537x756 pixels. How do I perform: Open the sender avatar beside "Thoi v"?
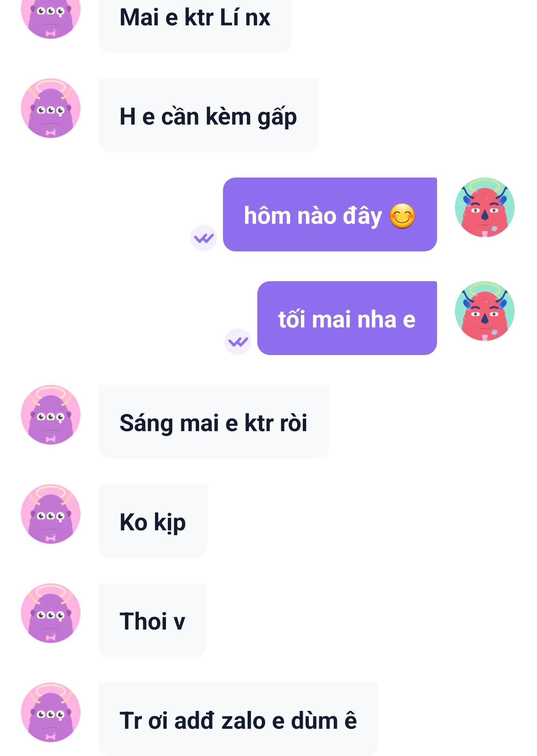click(x=51, y=613)
